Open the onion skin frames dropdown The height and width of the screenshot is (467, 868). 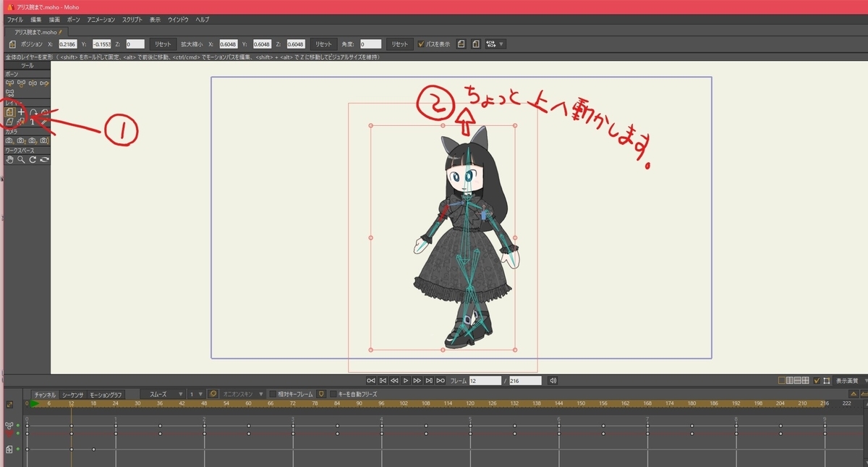pyautogui.click(x=260, y=394)
